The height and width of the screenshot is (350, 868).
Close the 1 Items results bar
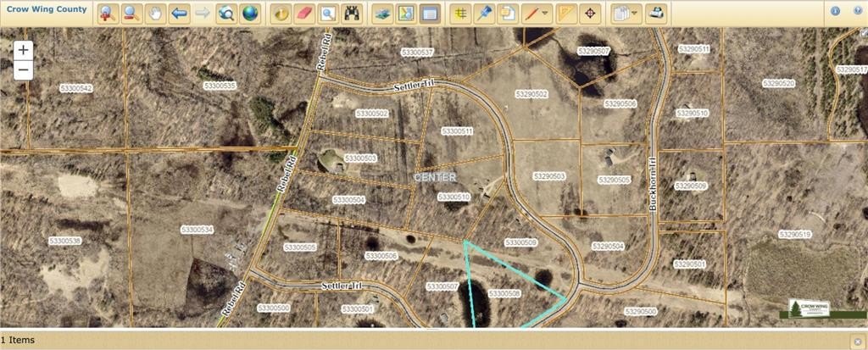857,341
